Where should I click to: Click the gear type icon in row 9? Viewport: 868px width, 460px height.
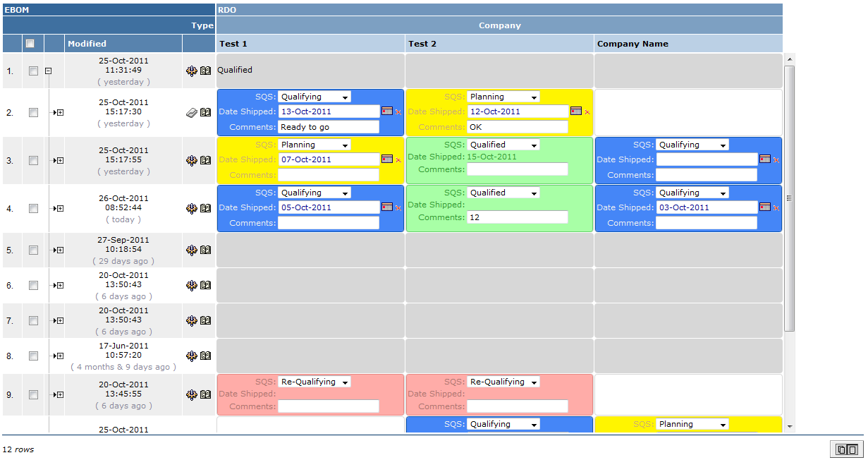191,394
